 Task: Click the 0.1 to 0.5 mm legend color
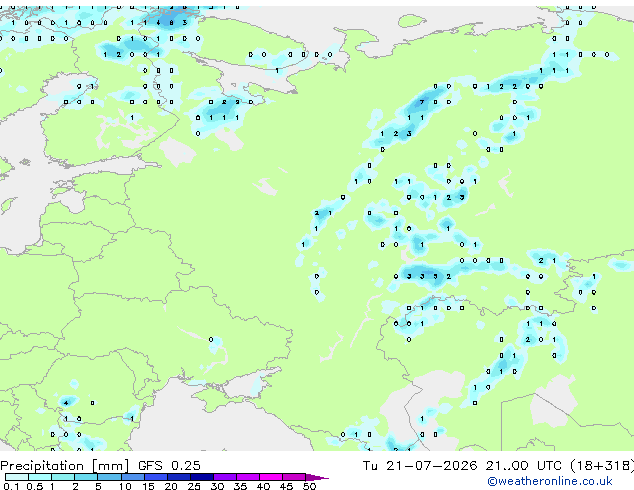[x=17, y=477]
